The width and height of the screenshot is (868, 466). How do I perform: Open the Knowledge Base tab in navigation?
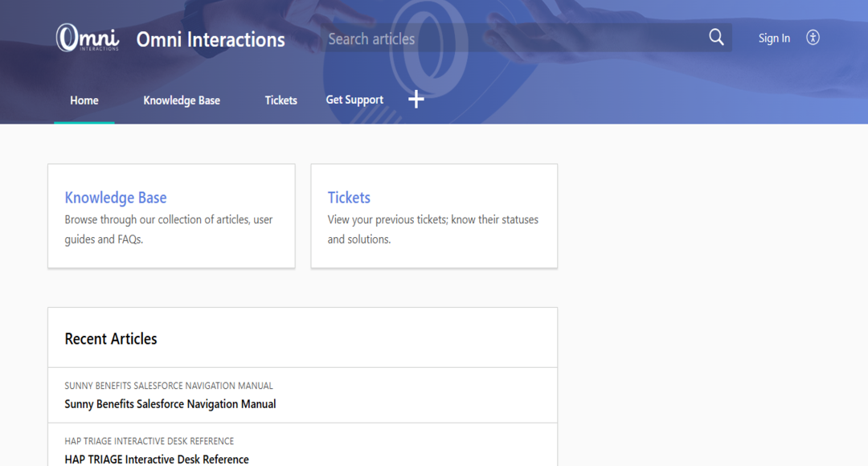tap(182, 100)
